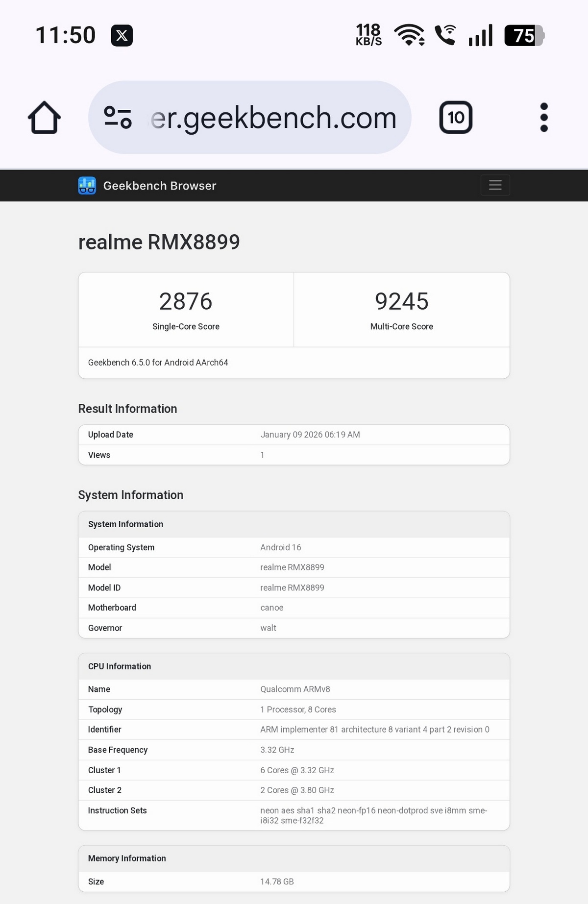Tap the Qualcomm ARMv8 CPU name value

[x=295, y=689]
